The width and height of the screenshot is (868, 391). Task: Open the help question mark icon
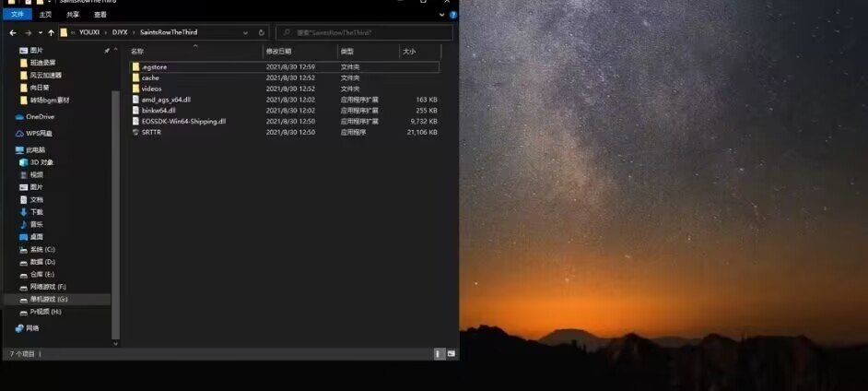click(453, 15)
